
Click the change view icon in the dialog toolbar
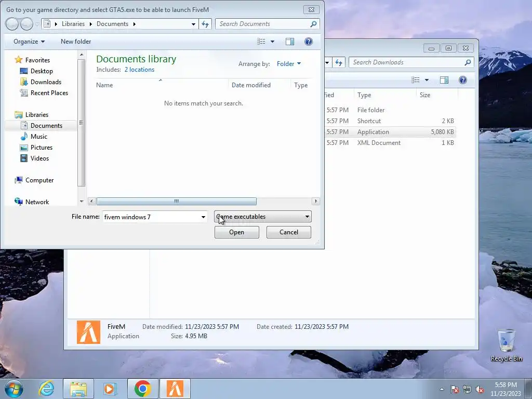click(261, 42)
